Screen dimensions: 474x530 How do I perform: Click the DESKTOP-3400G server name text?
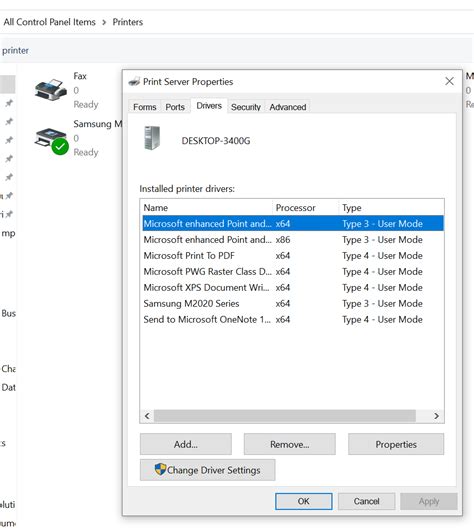(x=216, y=141)
